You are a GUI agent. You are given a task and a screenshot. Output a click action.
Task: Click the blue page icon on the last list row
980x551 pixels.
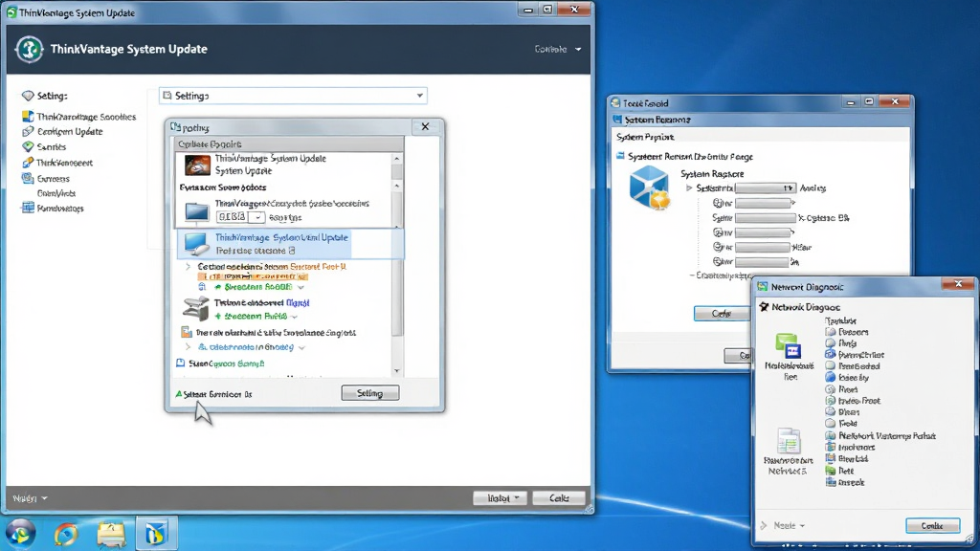(x=181, y=363)
